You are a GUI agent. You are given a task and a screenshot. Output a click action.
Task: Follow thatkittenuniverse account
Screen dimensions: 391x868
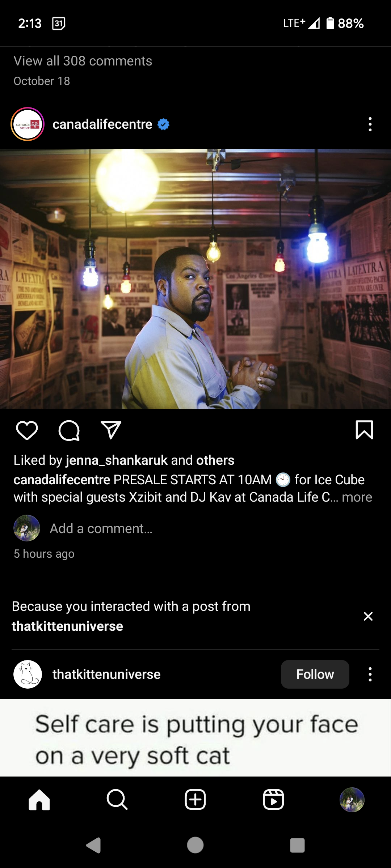315,674
